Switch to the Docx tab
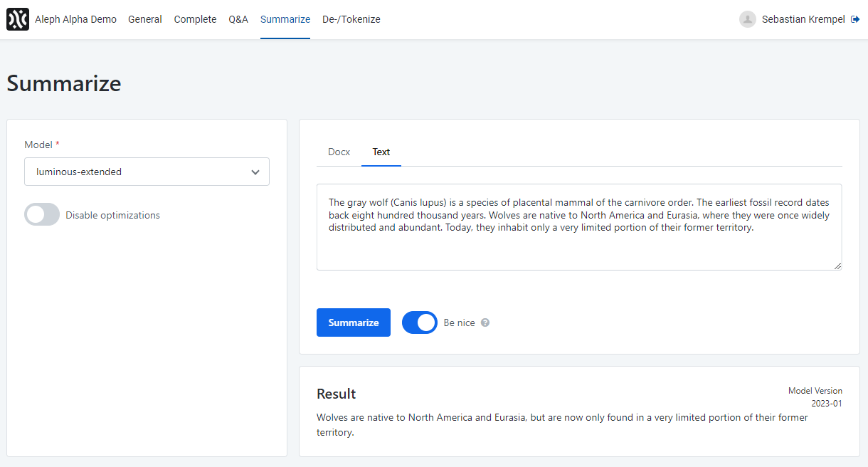 339,152
